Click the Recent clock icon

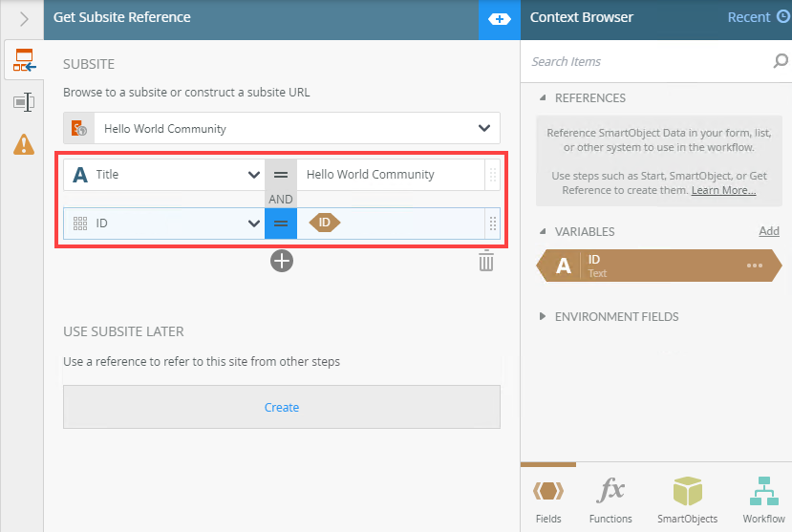(783, 17)
